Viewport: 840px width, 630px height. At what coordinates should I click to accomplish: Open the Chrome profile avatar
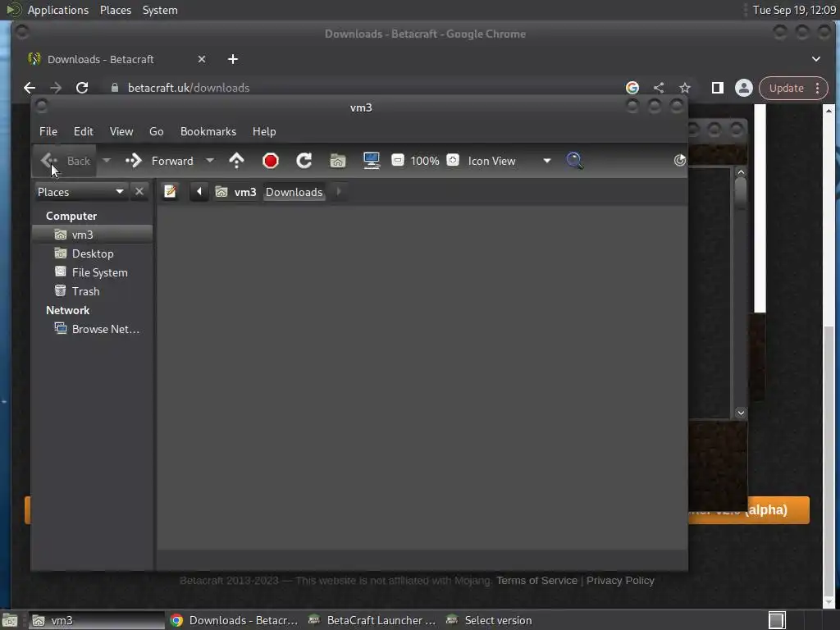(743, 88)
